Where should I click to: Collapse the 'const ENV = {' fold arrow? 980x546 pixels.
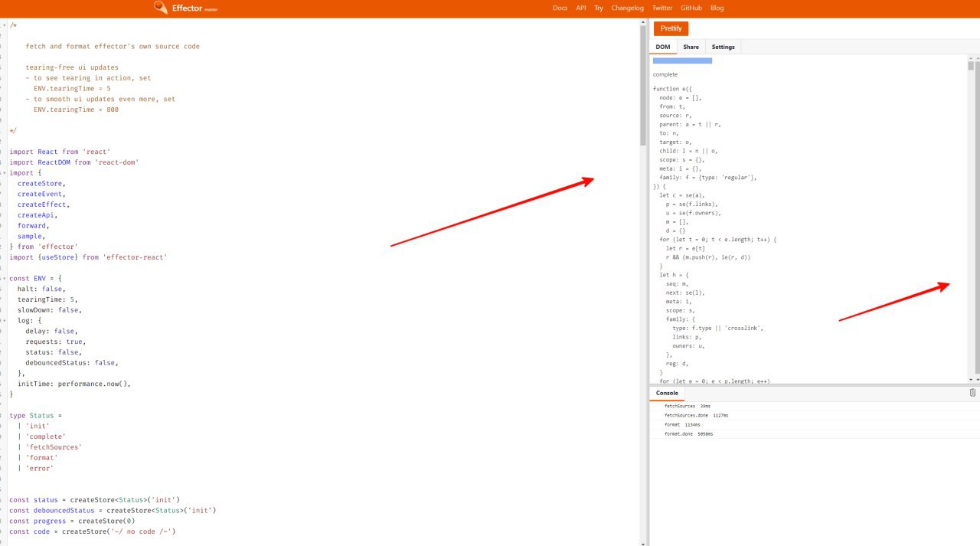[4, 278]
